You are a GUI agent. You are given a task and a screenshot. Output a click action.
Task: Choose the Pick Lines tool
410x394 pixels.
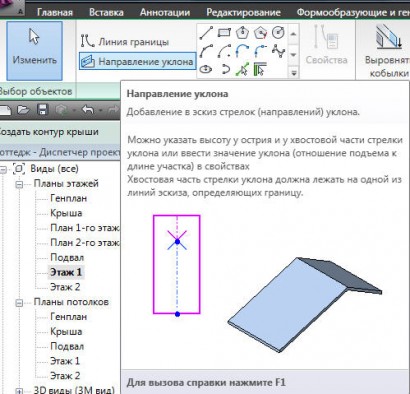[242, 69]
